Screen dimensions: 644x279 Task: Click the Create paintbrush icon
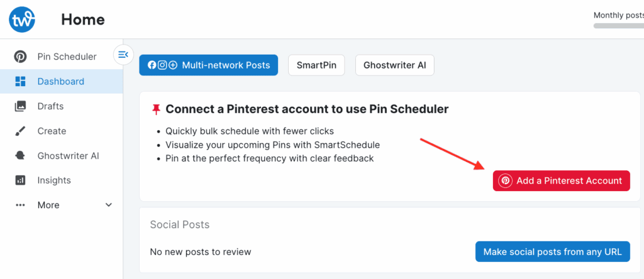tap(21, 131)
